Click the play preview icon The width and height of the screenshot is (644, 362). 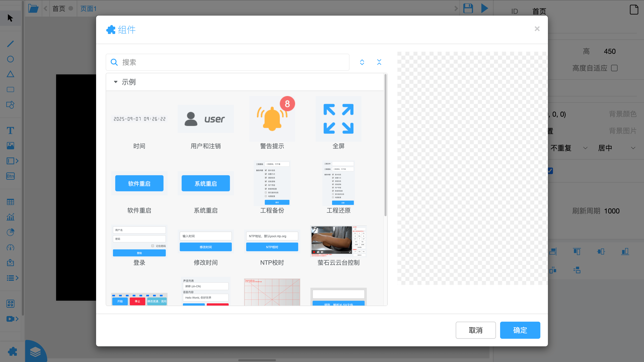(485, 8)
